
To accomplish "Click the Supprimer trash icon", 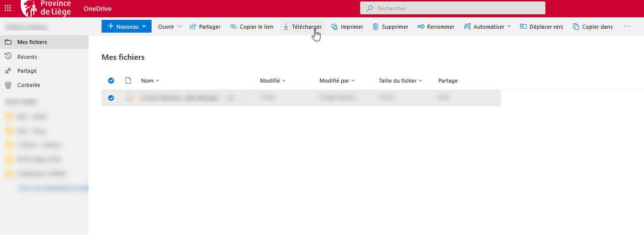I will pyautogui.click(x=376, y=27).
